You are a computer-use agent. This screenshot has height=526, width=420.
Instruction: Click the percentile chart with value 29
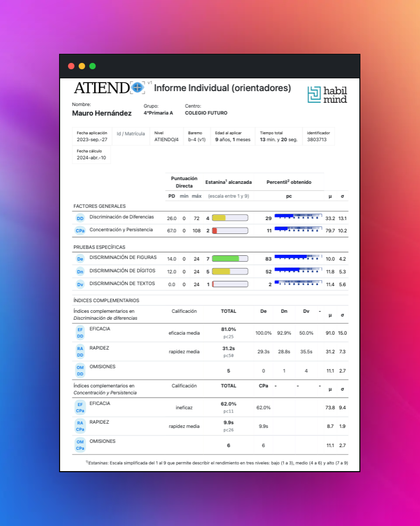point(298,216)
